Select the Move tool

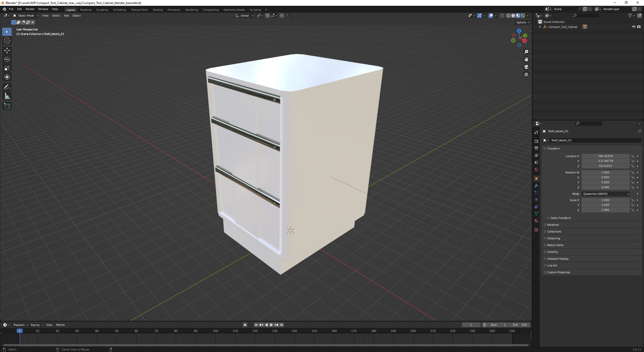coord(7,51)
